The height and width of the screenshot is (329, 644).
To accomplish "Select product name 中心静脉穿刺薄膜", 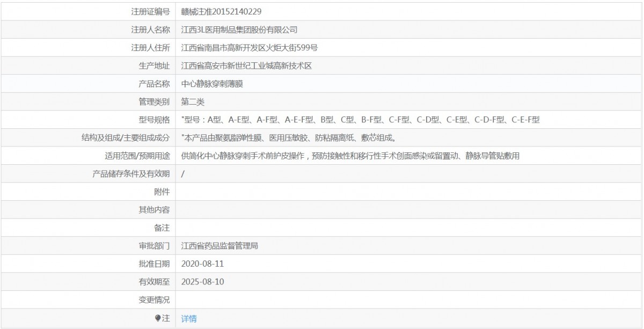I will 213,84.
